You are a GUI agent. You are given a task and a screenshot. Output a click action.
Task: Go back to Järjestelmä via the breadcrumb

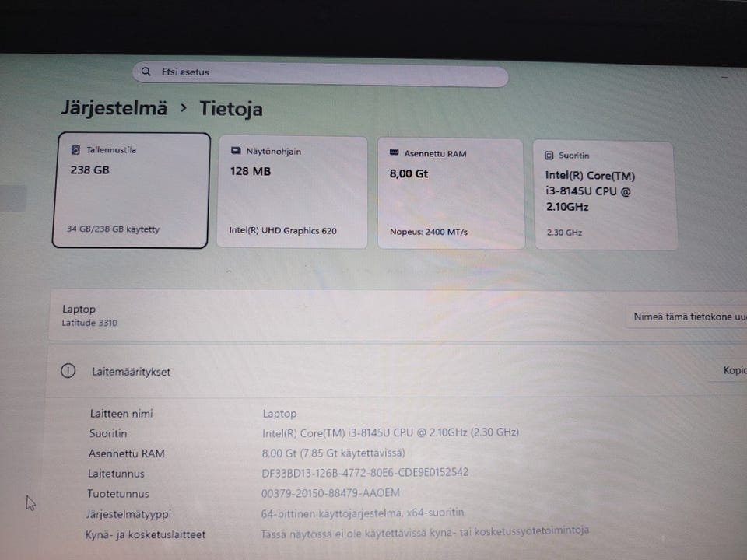(114, 107)
